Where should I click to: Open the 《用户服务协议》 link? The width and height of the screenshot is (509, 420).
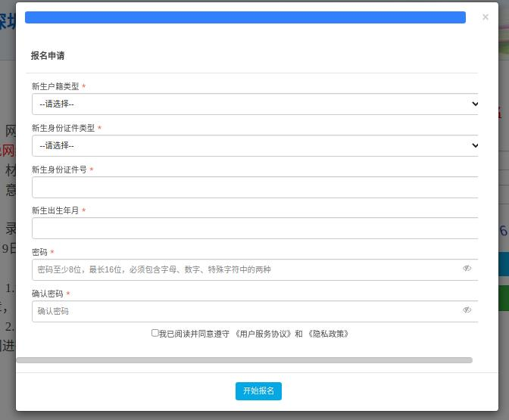tap(263, 334)
